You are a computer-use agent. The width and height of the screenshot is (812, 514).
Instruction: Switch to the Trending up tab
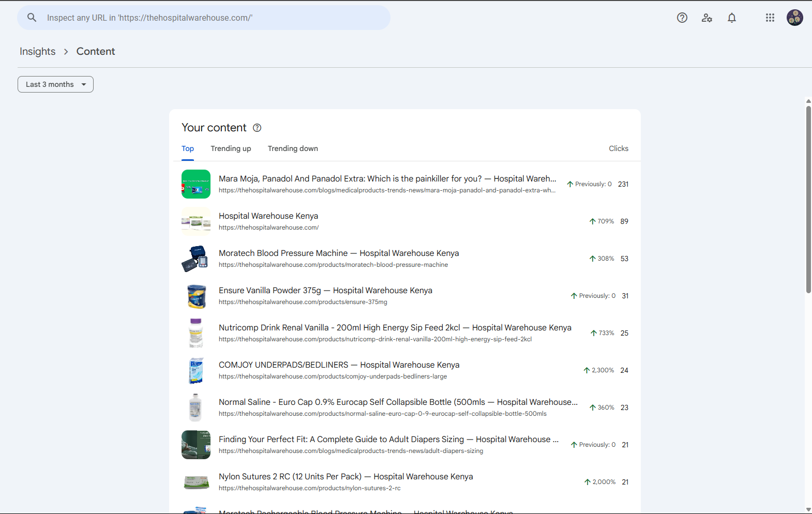pos(231,148)
